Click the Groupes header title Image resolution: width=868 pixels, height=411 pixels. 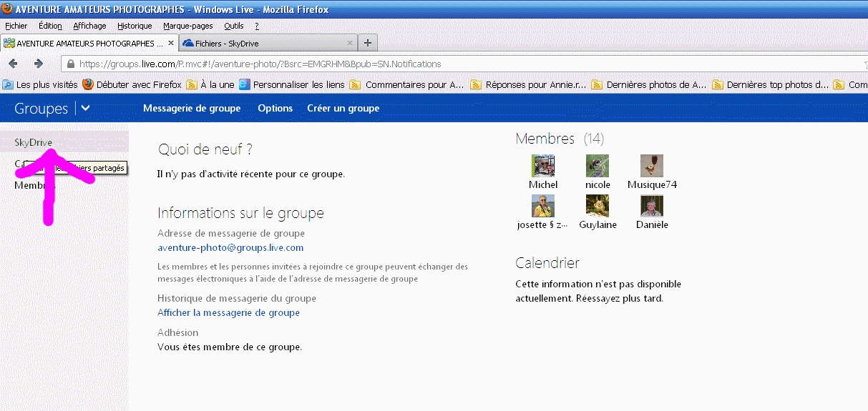pos(41,109)
